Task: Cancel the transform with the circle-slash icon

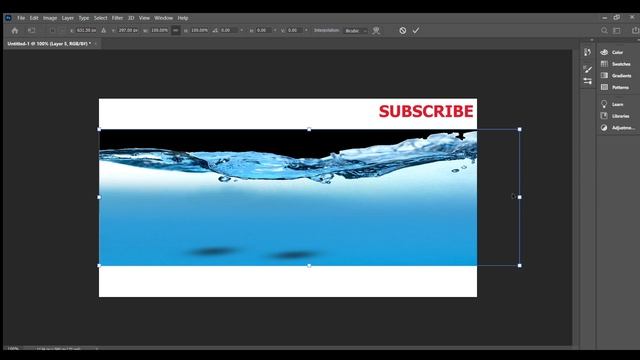Action: pyautogui.click(x=402, y=31)
